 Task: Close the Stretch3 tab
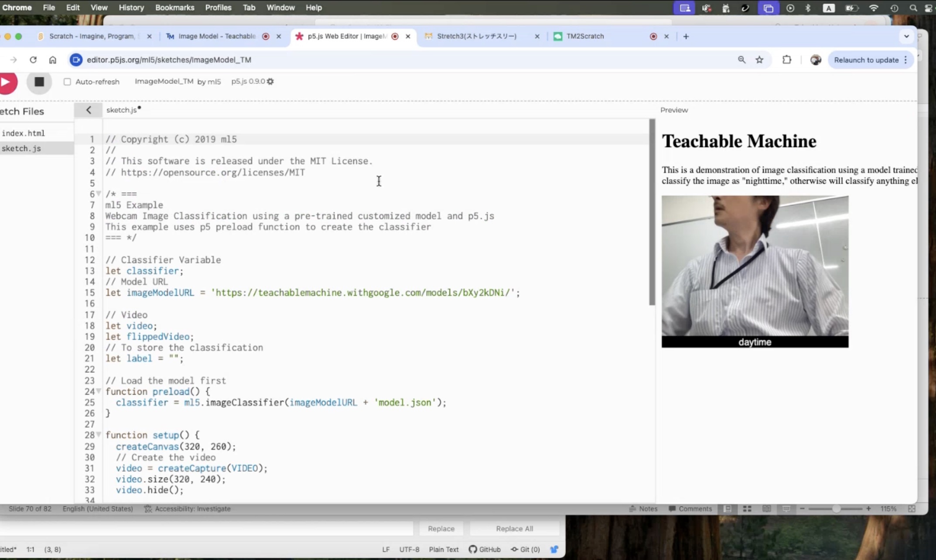[537, 36]
